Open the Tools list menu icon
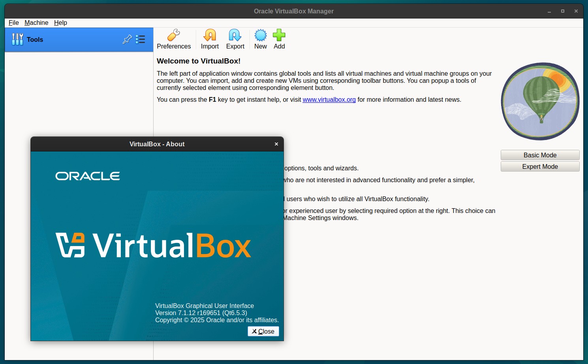 pos(140,39)
